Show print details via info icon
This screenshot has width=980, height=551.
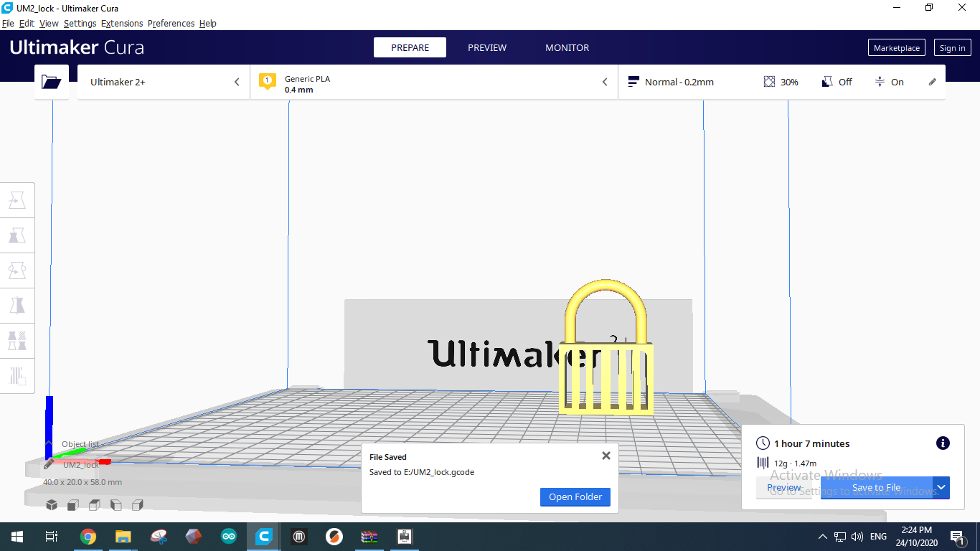coord(943,443)
